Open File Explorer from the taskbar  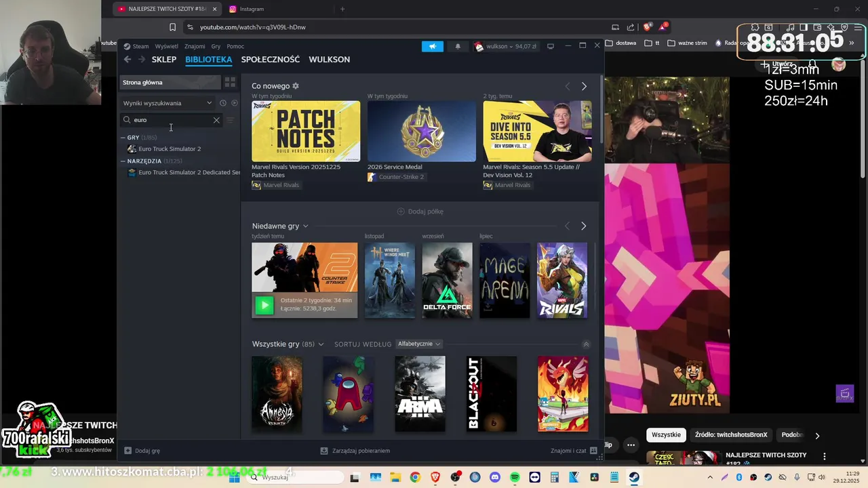[x=395, y=477]
